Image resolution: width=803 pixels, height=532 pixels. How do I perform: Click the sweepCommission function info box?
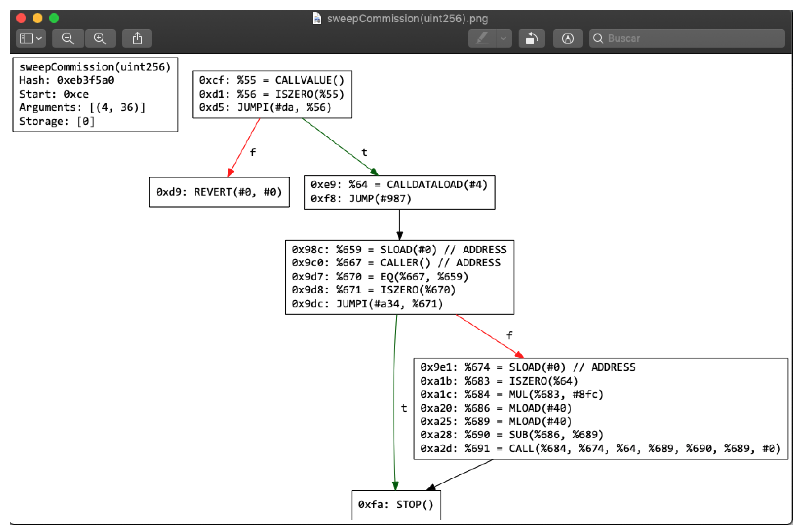click(95, 94)
